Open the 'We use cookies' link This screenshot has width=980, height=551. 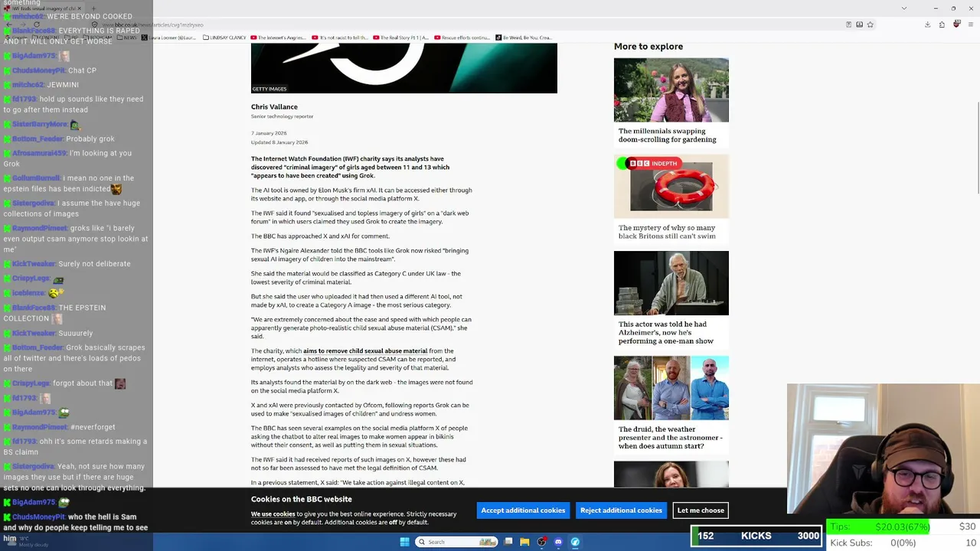click(x=273, y=514)
